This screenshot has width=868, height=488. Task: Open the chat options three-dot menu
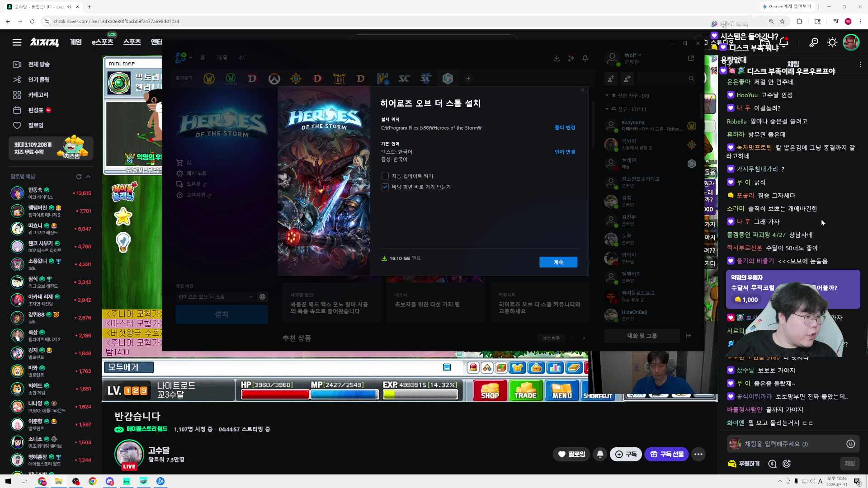pyautogui.click(x=860, y=65)
